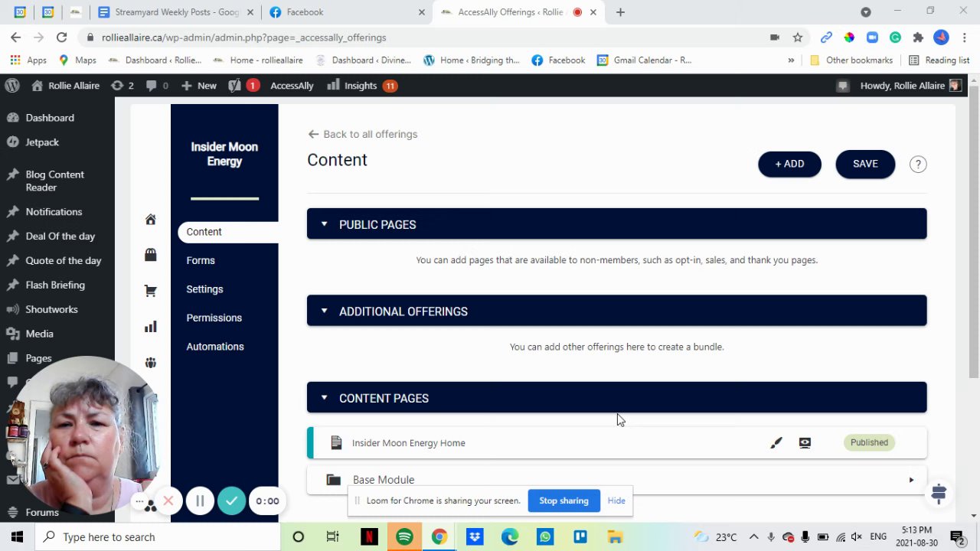Open the Gmail Calendar bookmark
This screenshot has width=980, height=551.
(644, 60)
